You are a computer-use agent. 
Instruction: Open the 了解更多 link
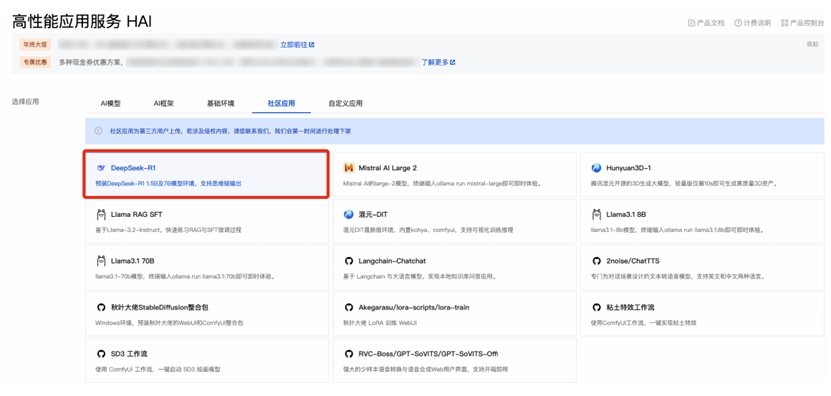[x=435, y=62]
